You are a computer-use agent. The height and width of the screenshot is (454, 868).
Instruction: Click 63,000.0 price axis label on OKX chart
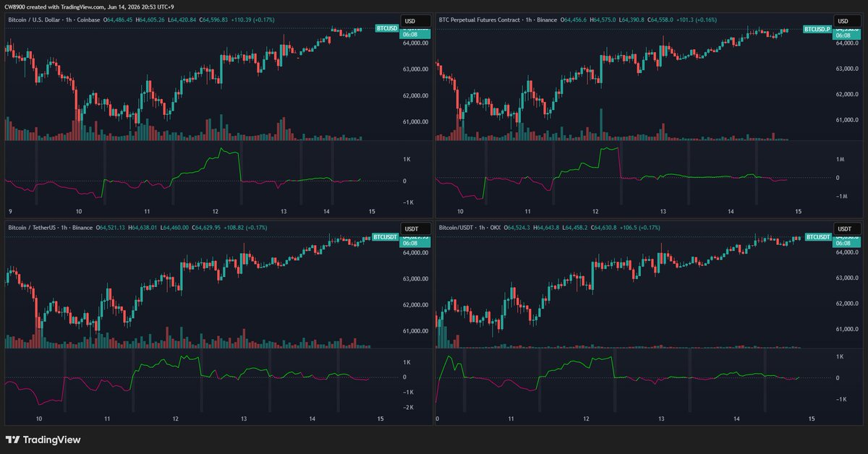click(x=846, y=278)
